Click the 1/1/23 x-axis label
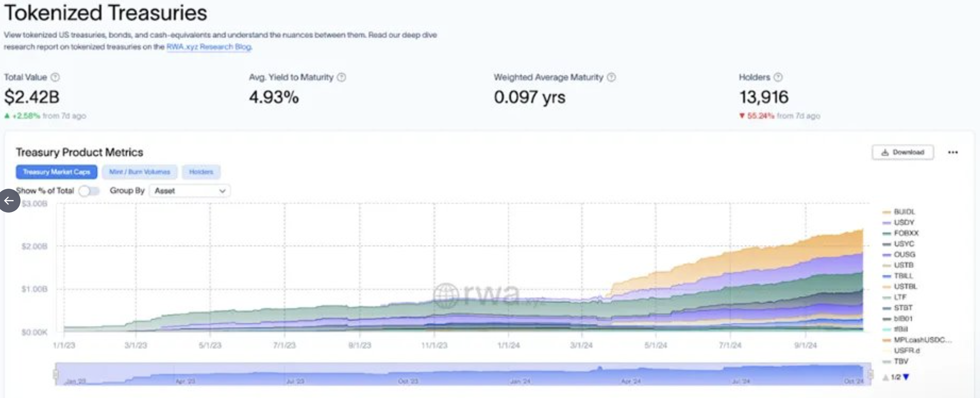 click(64, 345)
